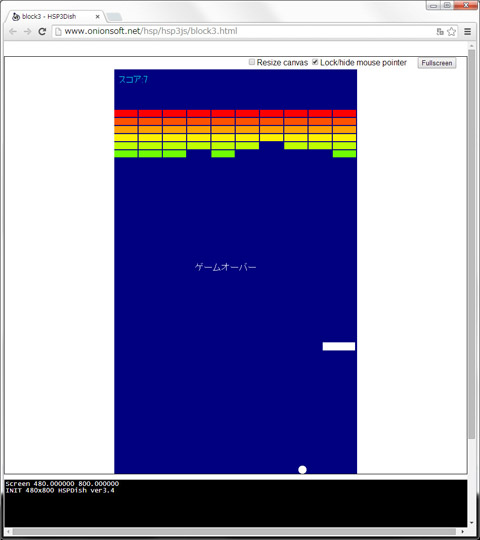Click the vertical scrollbar thumb

pyautogui.click(x=471, y=244)
